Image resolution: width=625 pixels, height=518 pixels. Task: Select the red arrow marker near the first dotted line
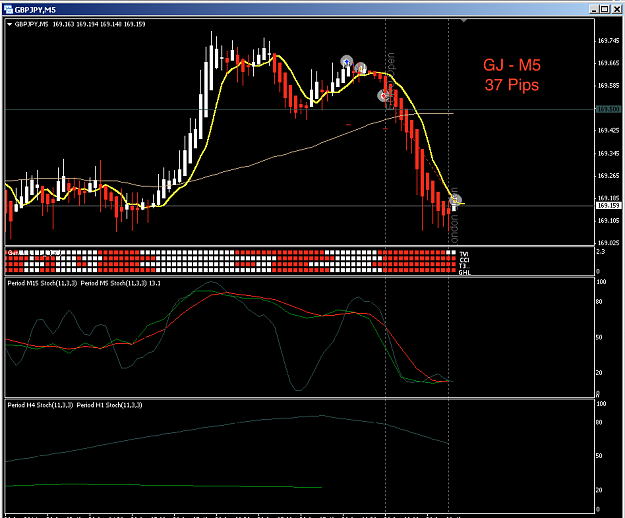click(383, 96)
